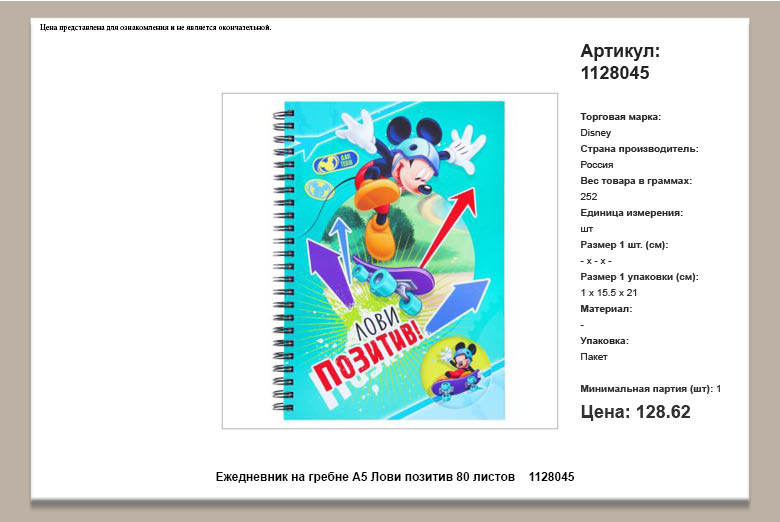Click the 'Материал:' label
780x522 pixels.
[606, 309]
